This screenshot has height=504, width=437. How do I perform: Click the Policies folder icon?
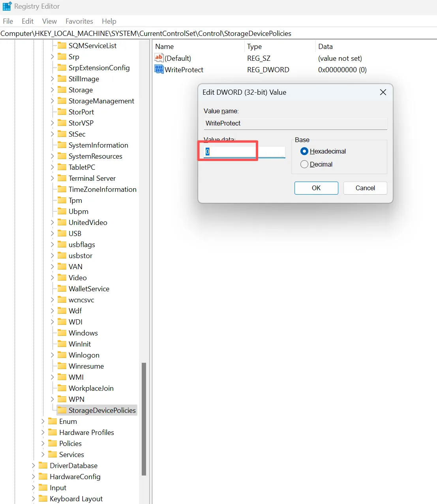click(x=53, y=443)
